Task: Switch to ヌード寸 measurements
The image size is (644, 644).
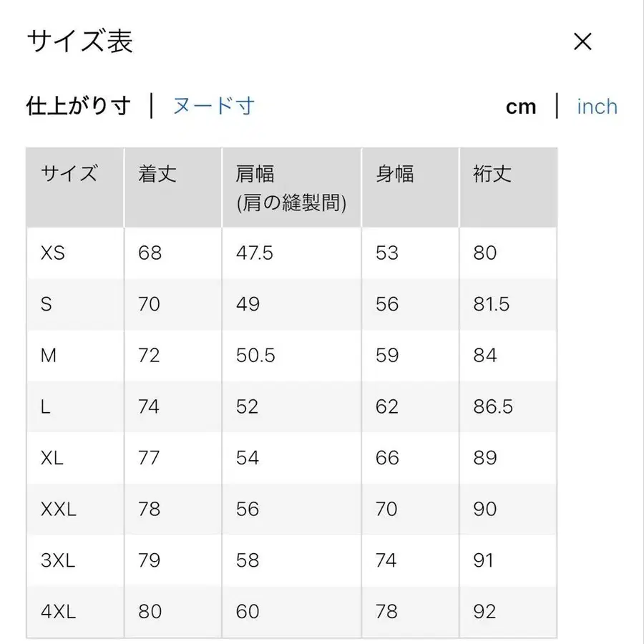Action: [213, 105]
